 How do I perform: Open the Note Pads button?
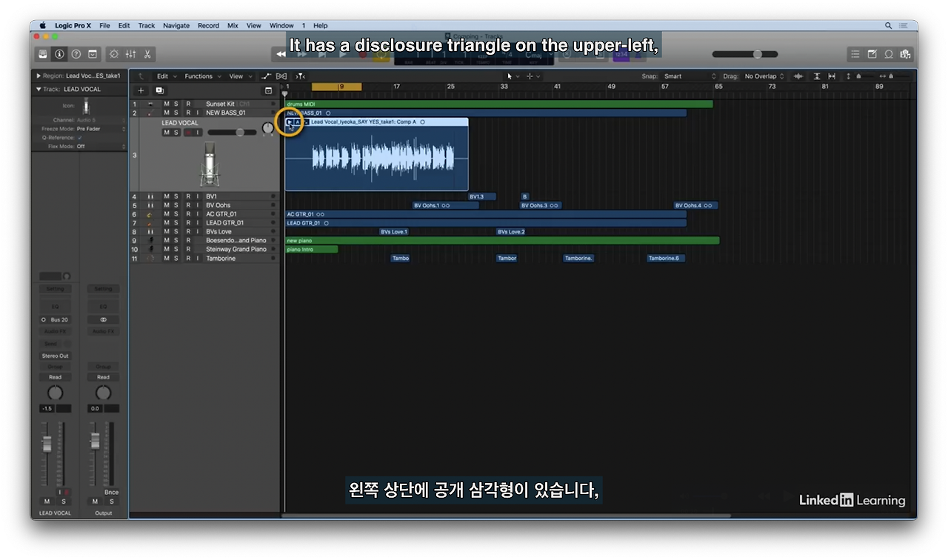pyautogui.click(x=872, y=54)
